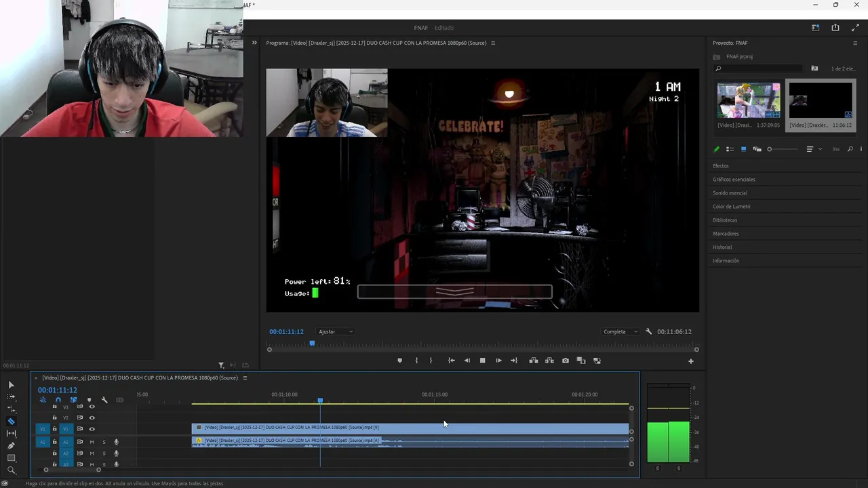Mark Out point in Program monitor

coord(431,361)
